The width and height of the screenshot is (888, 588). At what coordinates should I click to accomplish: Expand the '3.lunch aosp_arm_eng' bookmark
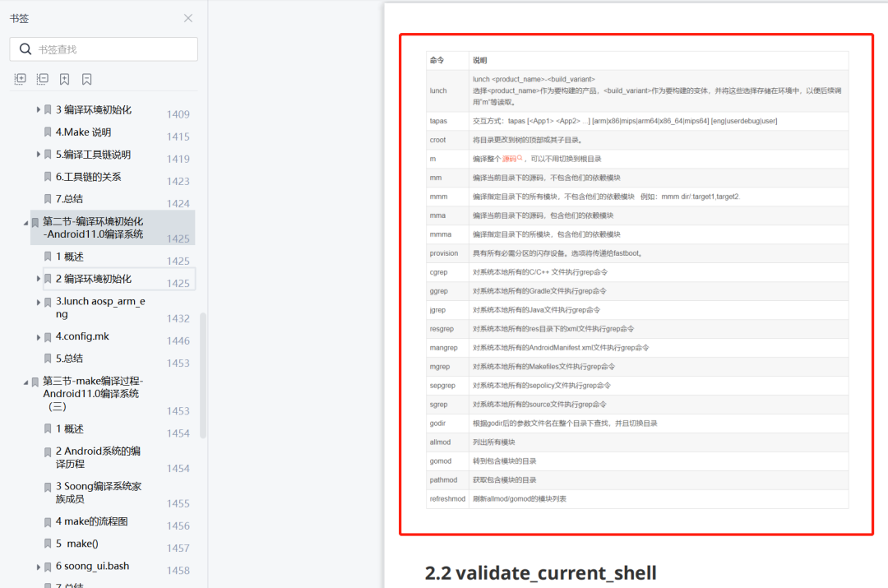[x=39, y=303]
